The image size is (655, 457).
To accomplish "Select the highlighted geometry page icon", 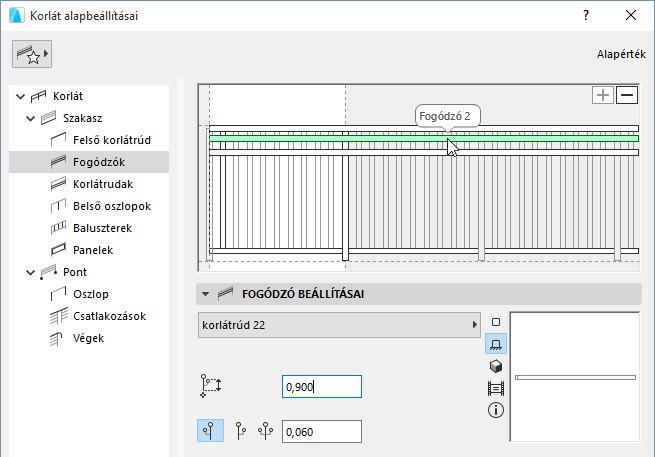I will 496,344.
